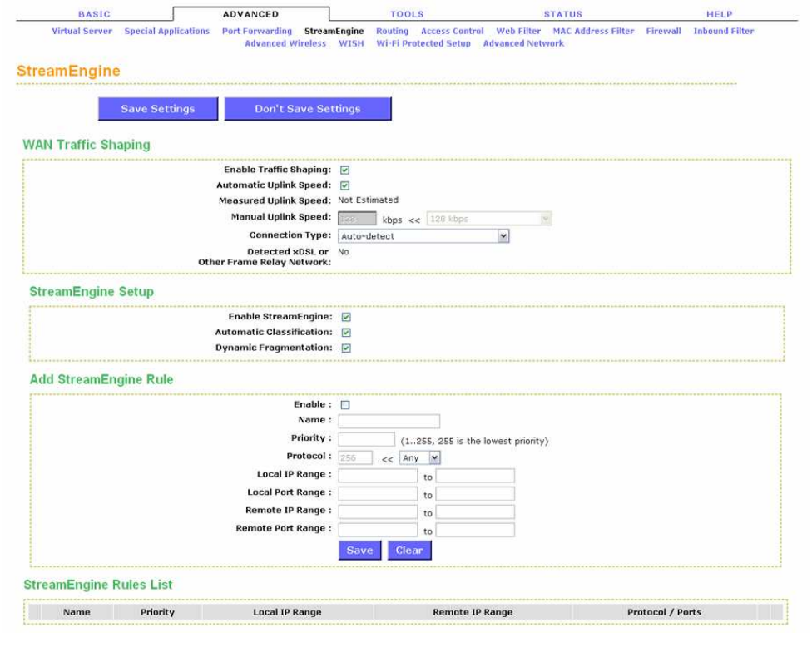Image resolution: width=812 pixels, height=667 pixels.
Task: Open Special Applications link
Action: click(x=166, y=31)
